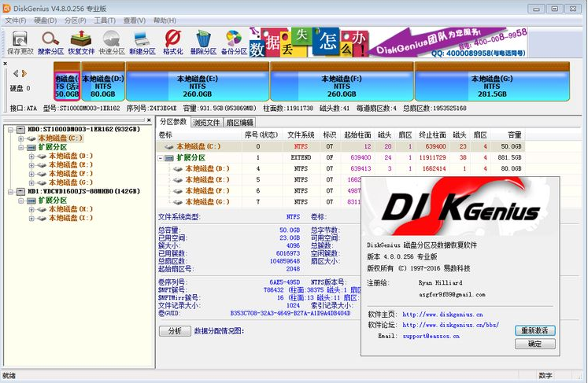588x383 pixels.
Task: Switch to the 扇区编辑 tab
Action: click(239, 123)
